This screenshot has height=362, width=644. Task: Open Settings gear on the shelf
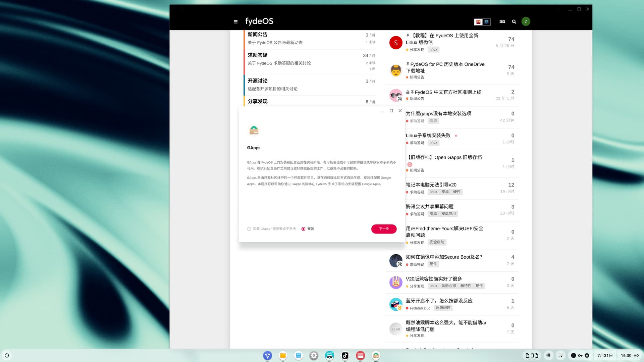pyautogui.click(x=314, y=355)
